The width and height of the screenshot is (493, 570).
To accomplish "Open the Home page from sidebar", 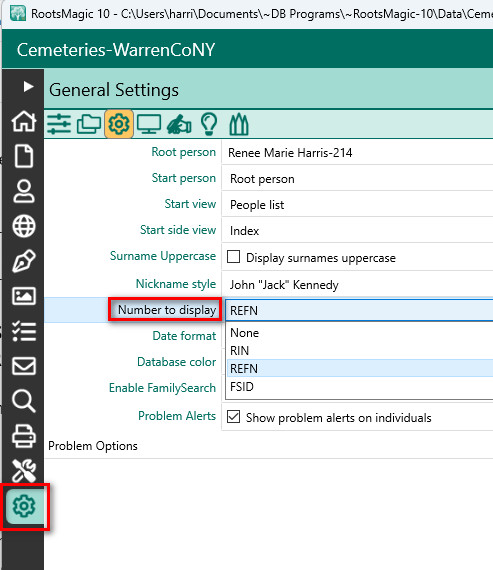I will [24, 121].
